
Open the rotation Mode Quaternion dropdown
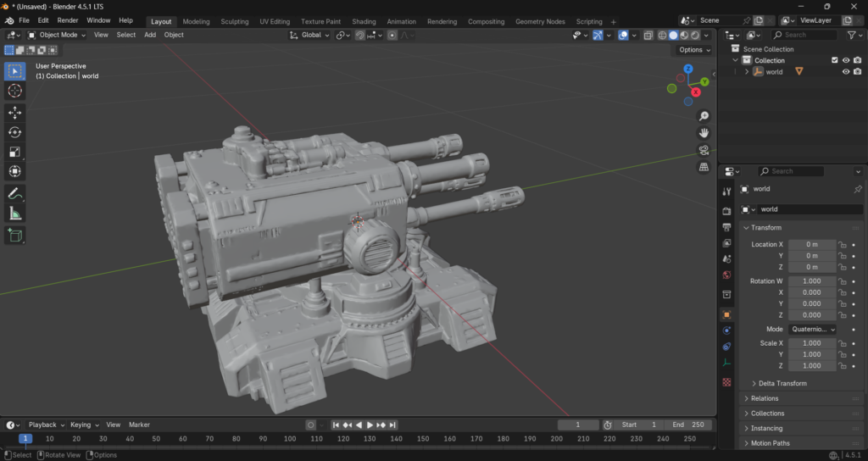[812, 329]
